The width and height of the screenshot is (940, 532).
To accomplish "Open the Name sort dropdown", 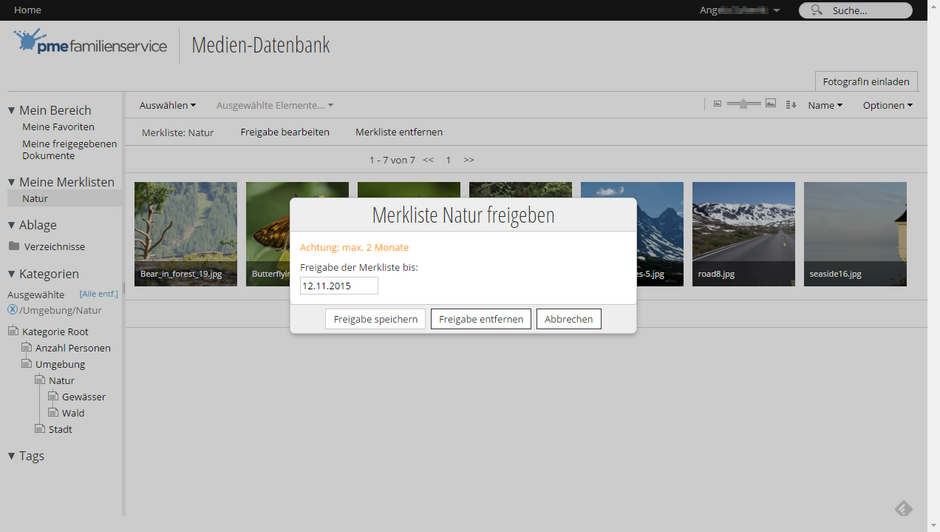I will point(825,105).
